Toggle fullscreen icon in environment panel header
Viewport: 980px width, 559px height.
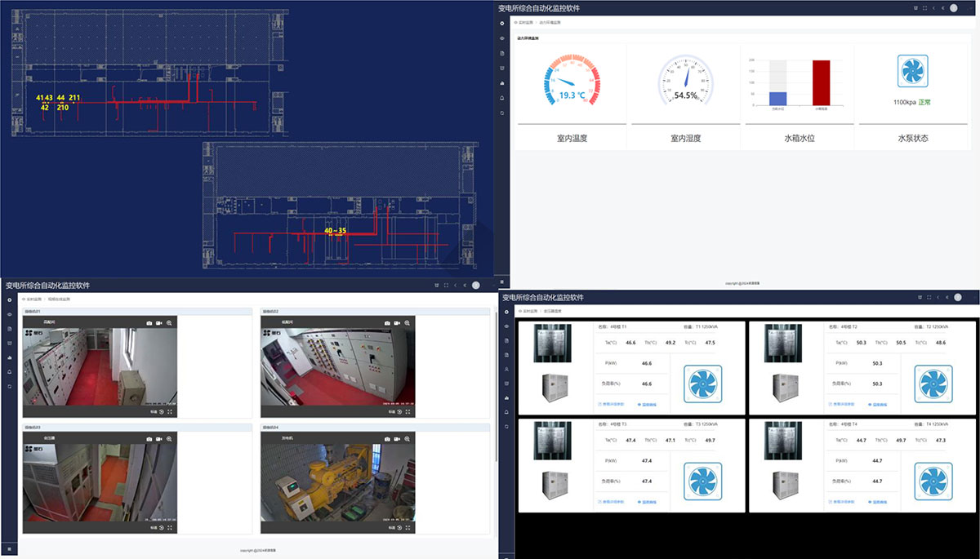tap(924, 8)
